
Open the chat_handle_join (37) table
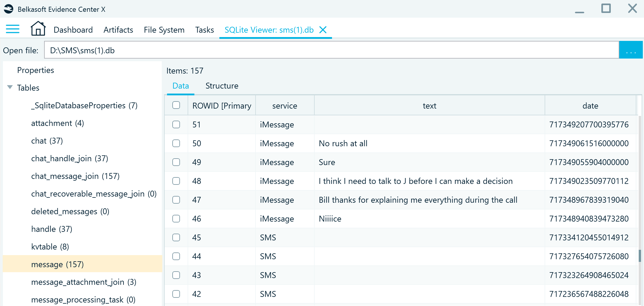(x=70, y=158)
